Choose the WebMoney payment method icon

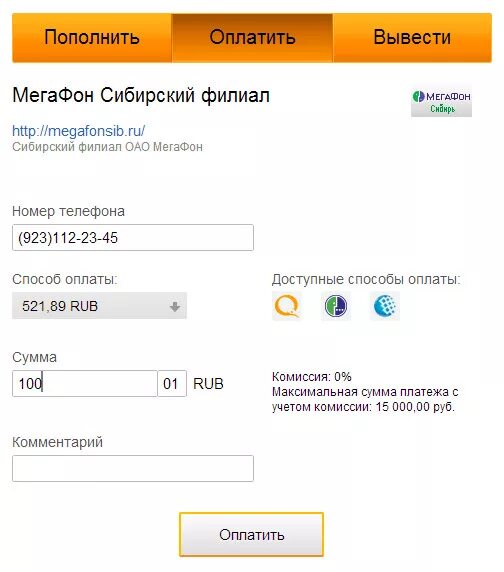pos(385,306)
